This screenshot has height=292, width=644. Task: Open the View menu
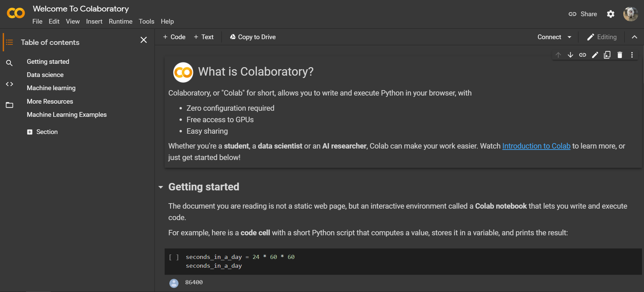coord(73,22)
